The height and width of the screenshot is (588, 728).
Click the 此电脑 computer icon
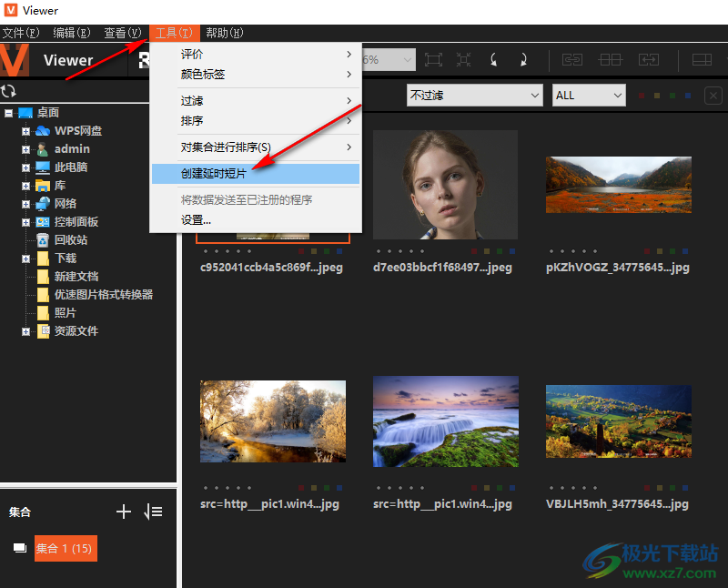click(x=43, y=167)
